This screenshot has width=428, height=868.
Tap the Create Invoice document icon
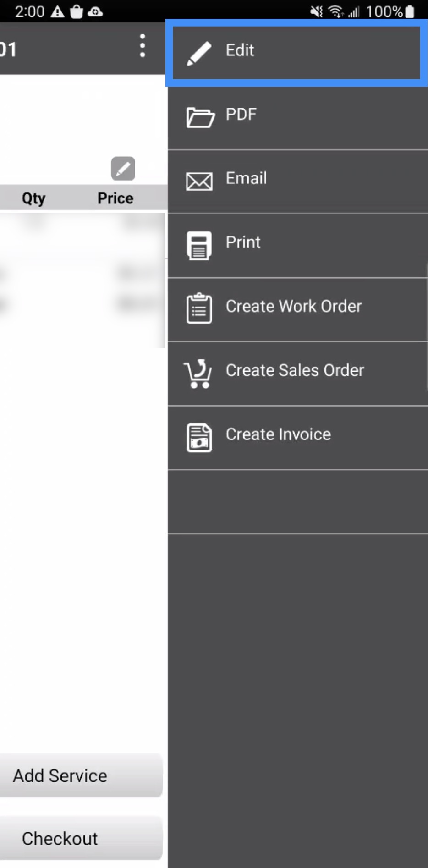pos(199,438)
